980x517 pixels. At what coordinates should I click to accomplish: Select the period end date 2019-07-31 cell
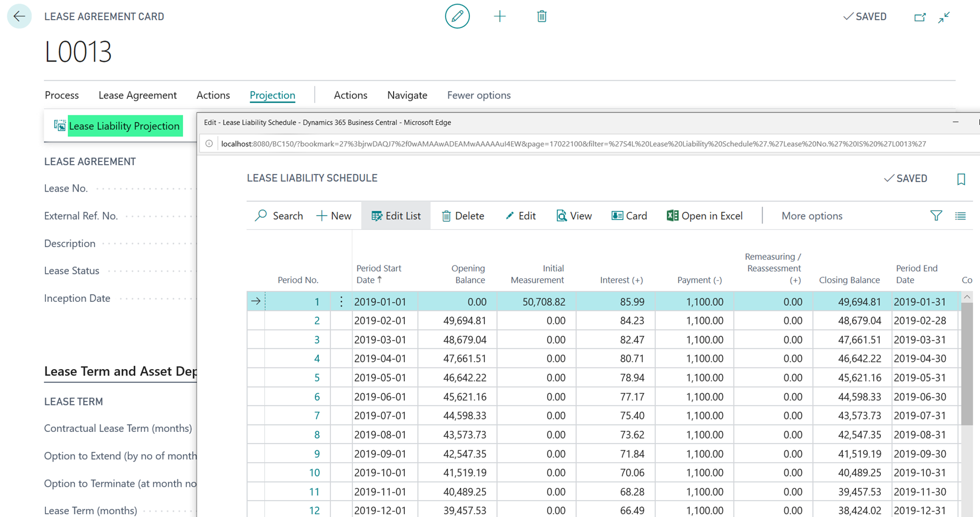925,416
